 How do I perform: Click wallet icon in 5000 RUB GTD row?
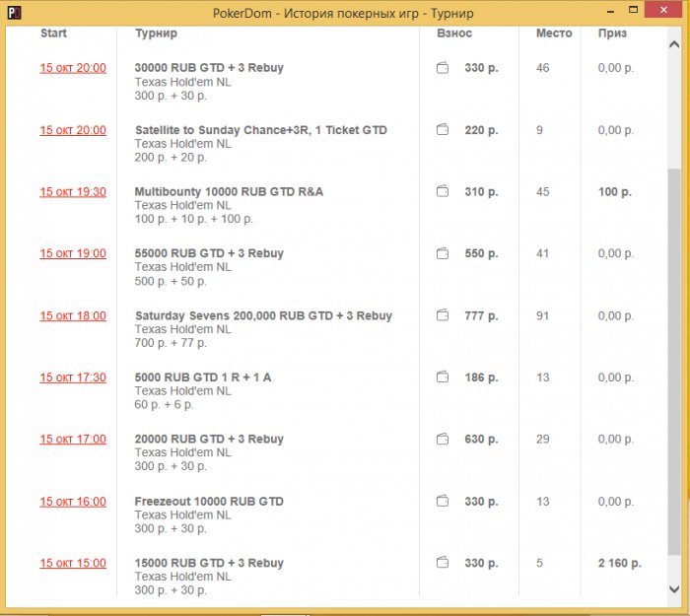point(443,377)
